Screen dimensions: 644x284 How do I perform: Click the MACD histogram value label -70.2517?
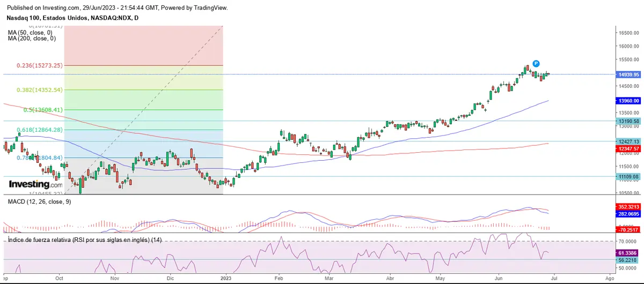tap(628, 229)
